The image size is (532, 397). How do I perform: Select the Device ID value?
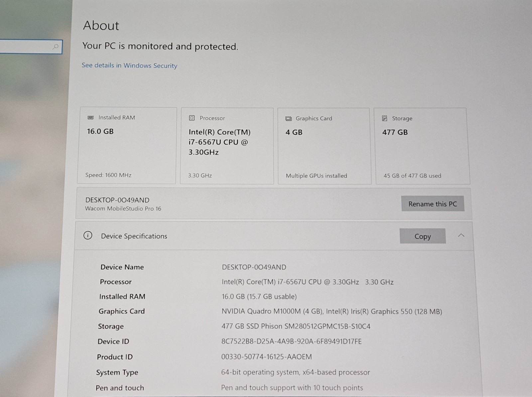(291, 341)
